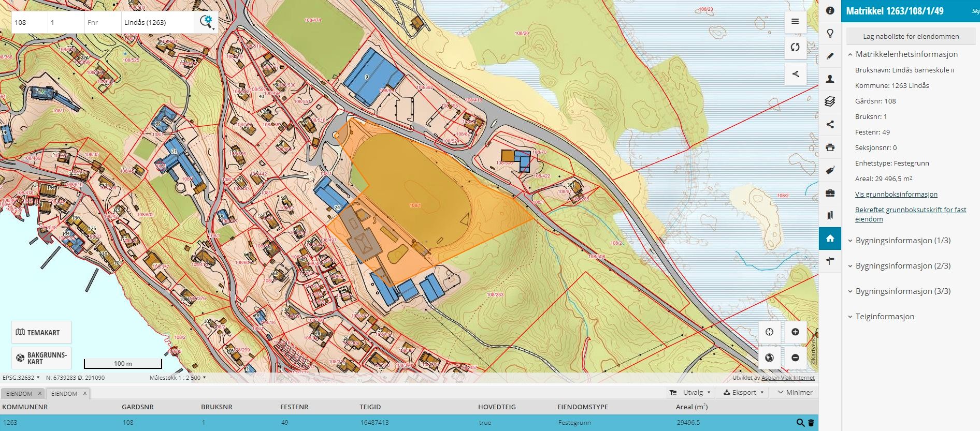Open the Eksport dropdown
This screenshot has width=980, height=431.
[x=743, y=393]
